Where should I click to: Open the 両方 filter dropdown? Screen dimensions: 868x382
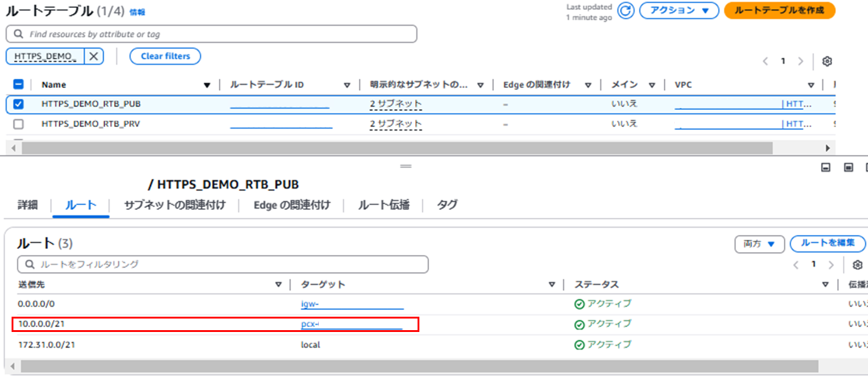[759, 243]
